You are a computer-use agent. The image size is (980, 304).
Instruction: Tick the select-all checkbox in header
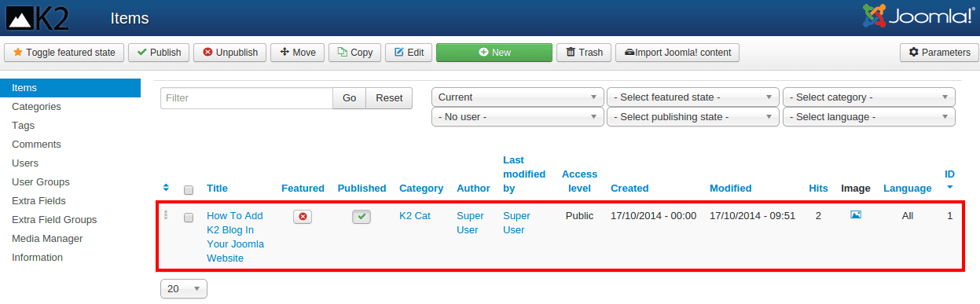click(x=189, y=189)
